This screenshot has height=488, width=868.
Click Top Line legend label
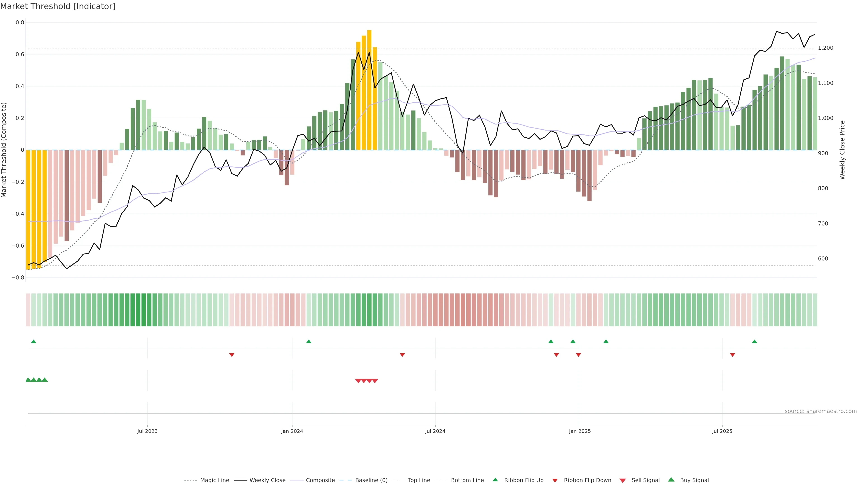click(419, 480)
